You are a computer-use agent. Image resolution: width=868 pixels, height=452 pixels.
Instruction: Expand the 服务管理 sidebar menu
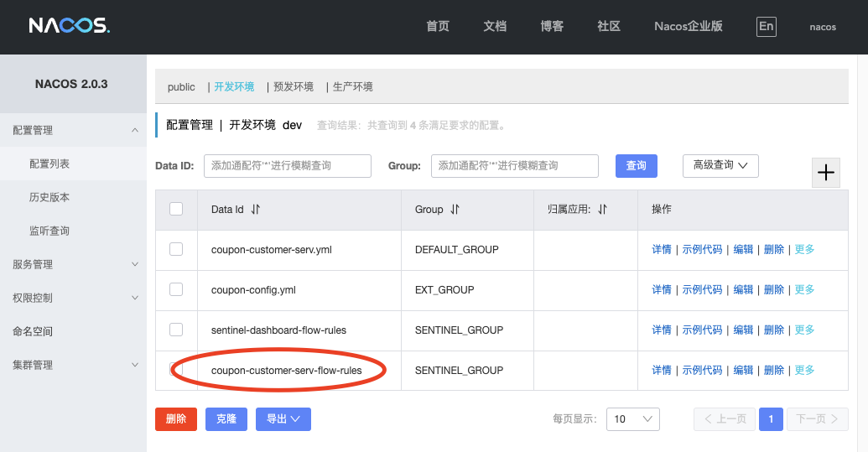(x=73, y=264)
